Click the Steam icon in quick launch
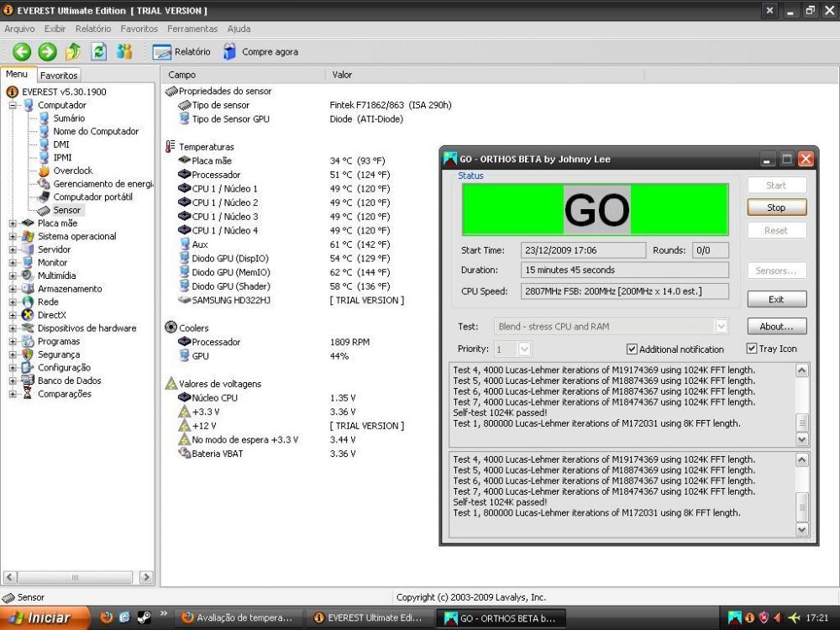 [x=144, y=617]
